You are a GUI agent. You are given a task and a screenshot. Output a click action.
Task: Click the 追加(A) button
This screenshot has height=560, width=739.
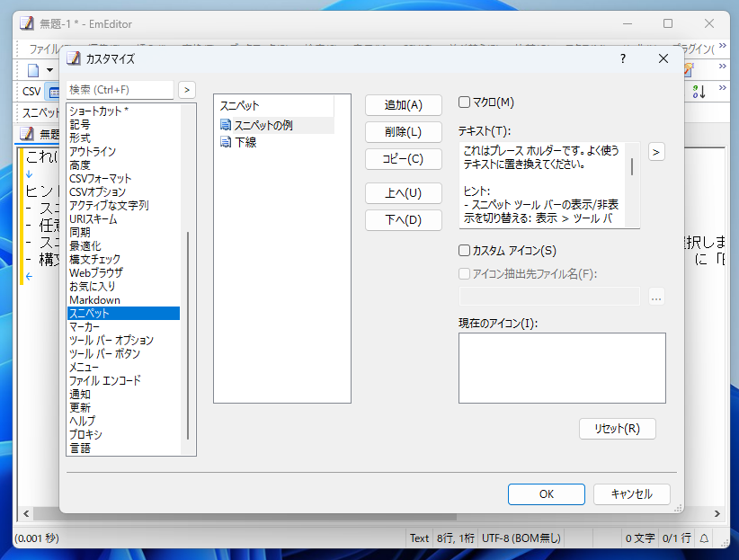[x=404, y=105]
